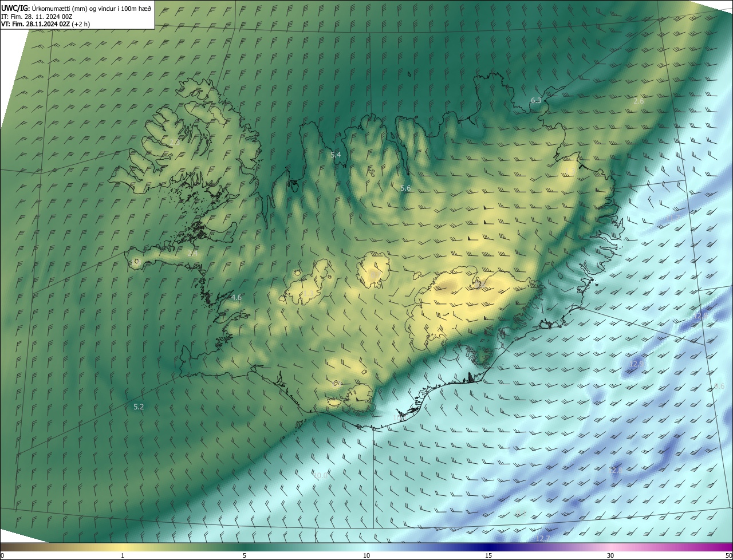Click the 5.4 value label on the map

coord(336,155)
